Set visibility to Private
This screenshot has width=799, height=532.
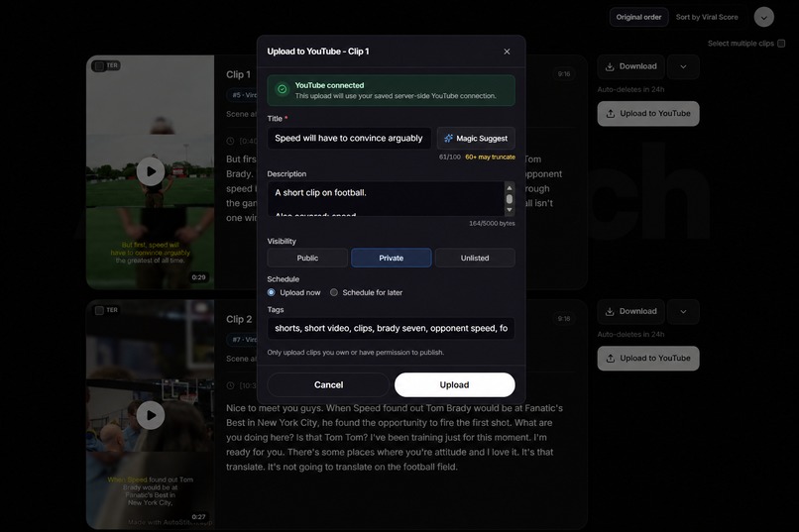[391, 258]
